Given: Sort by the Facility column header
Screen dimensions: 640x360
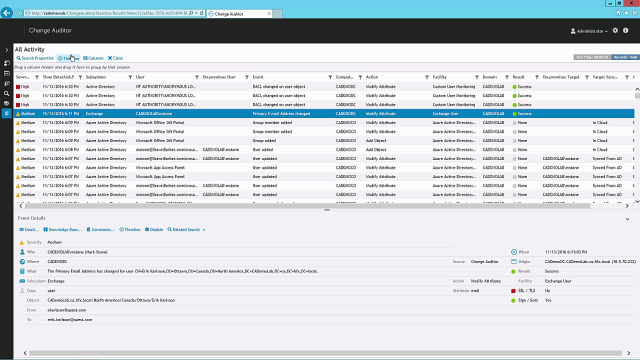Looking at the screenshot, I should pos(440,77).
